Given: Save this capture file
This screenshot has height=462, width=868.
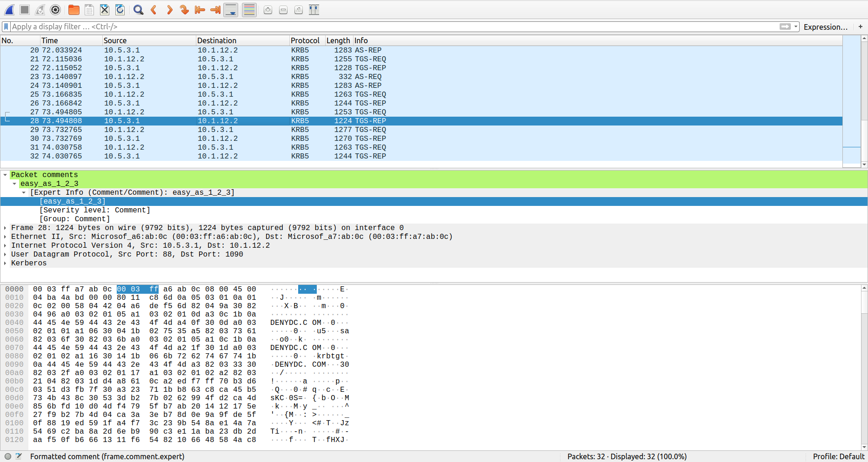Looking at the screenshot, I should coord(89,10).
